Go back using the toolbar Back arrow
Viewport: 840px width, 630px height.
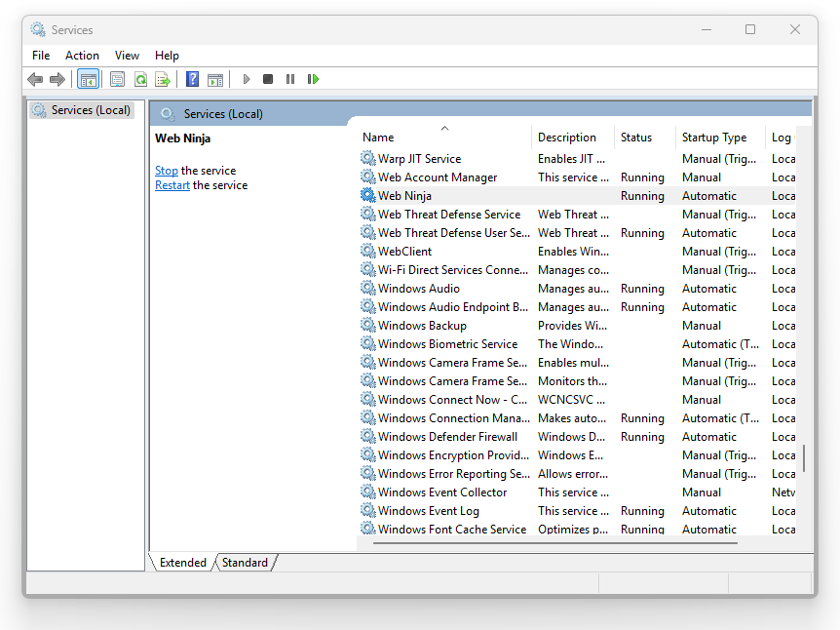(x=35, y=79)
